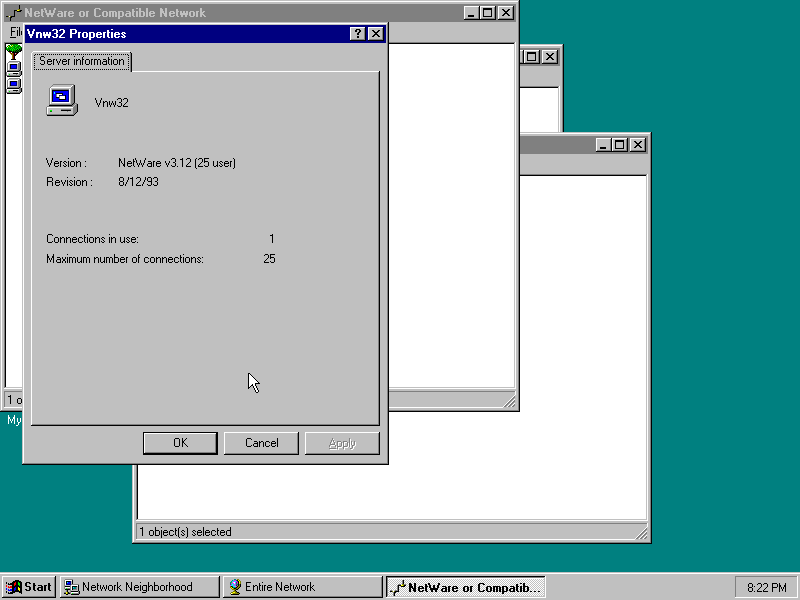
Task: Open the Start menu
Action: pos(29,587)
